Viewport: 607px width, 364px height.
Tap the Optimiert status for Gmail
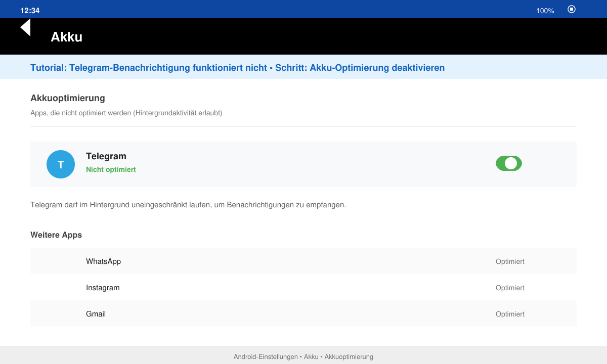tap(510, 314)
